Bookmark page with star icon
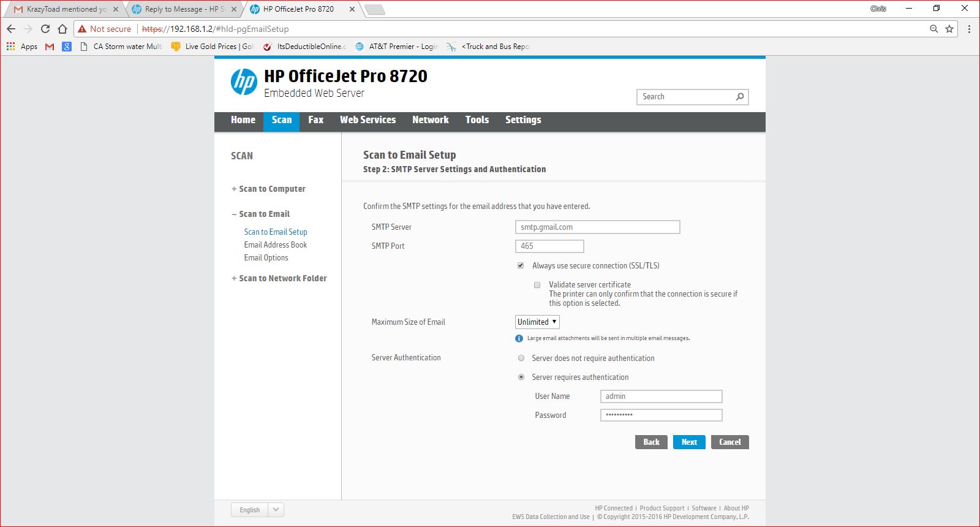The image size is (980, 527). tap(949, 29)
